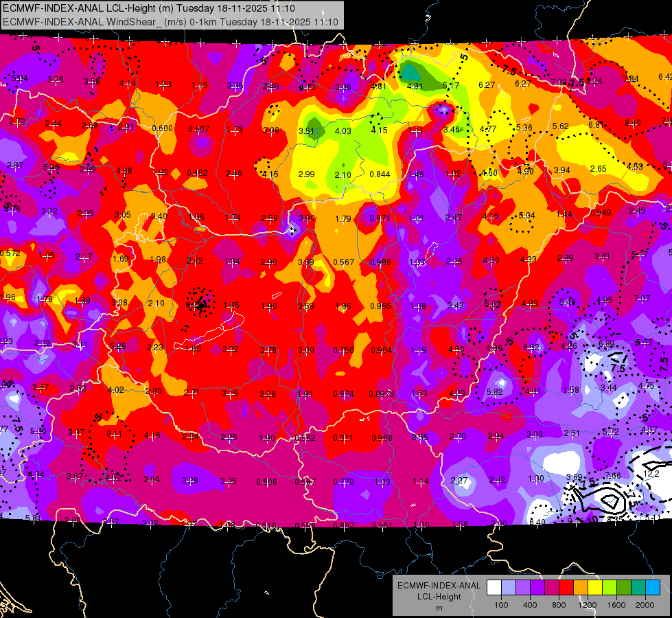Viewport: 672px width, 618px height.
Task: Click the wind shear value '0.904'
Action: point(381,350)
